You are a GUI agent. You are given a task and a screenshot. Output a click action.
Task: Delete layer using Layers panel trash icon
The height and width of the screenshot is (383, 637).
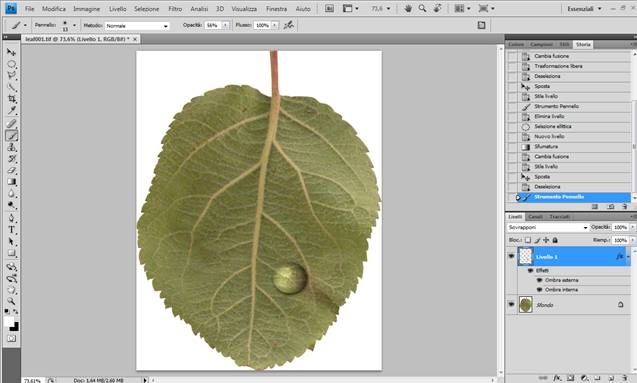625,378
